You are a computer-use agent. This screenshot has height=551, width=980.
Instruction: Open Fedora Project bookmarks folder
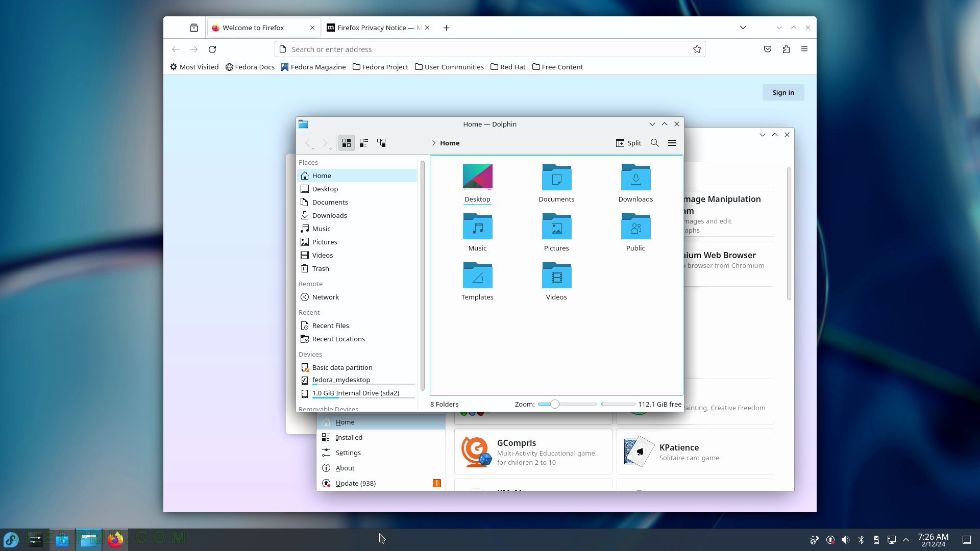(x=380, y=67)
